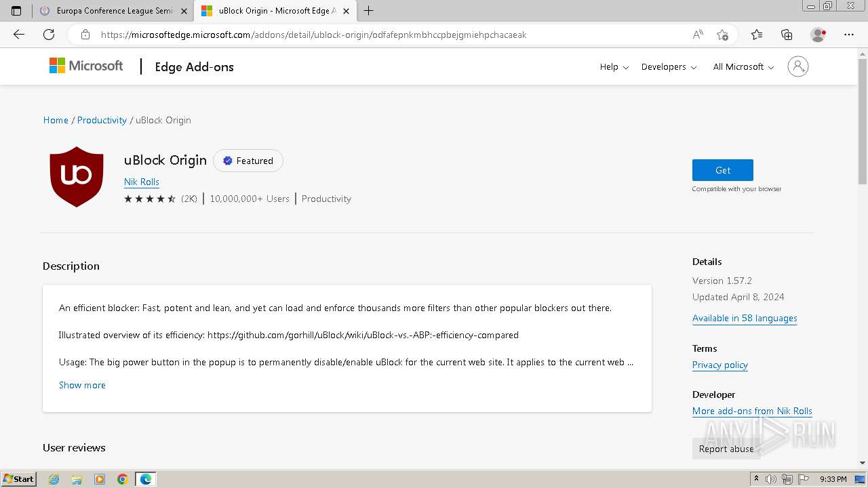The width and height of the screenshot is (868, 488).
Task: Expand description with Show more
Action: pyautogui.click(x=82, y=385)
